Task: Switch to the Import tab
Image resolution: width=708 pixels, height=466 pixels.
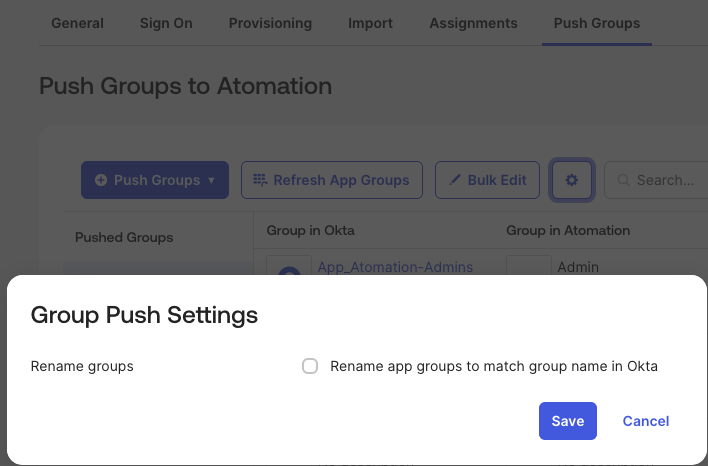Action: pyautogui.click(x=370, y=23)
